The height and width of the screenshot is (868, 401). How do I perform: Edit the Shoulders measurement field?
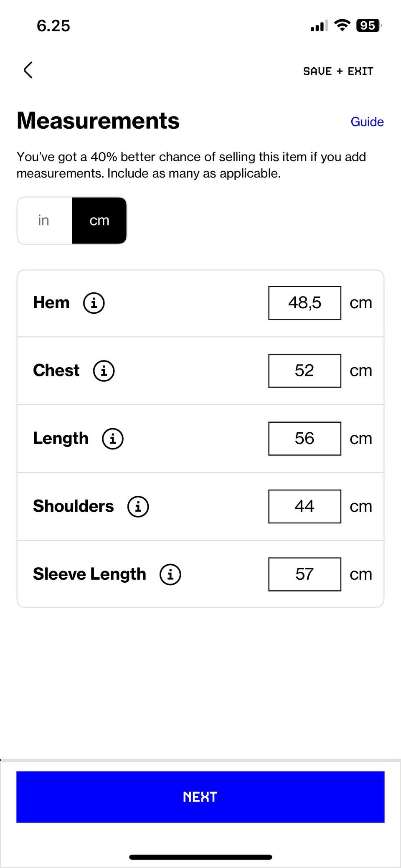click(x=305, y=506)
